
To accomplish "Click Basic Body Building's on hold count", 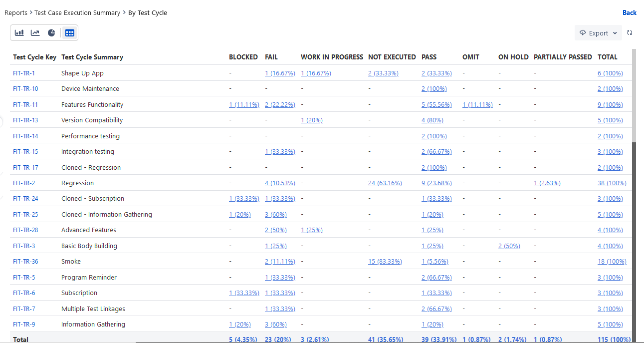I will [x=509, y=246].
